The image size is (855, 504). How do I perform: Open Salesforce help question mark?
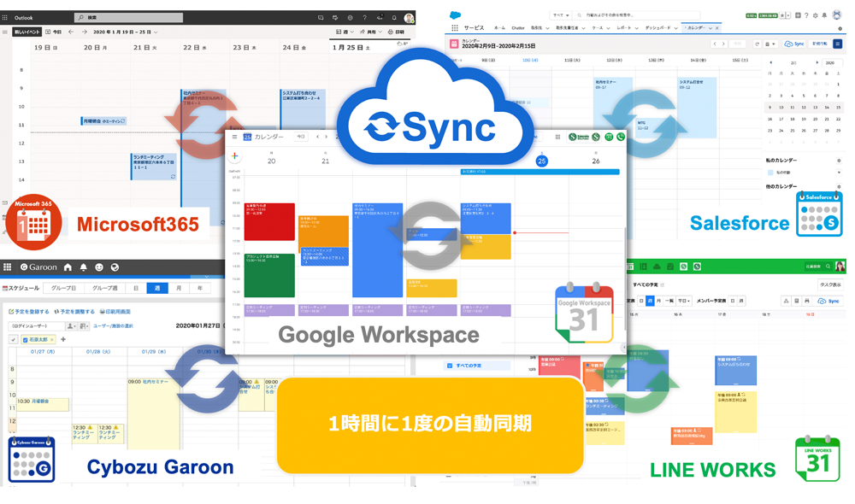[x=806, y=15]
